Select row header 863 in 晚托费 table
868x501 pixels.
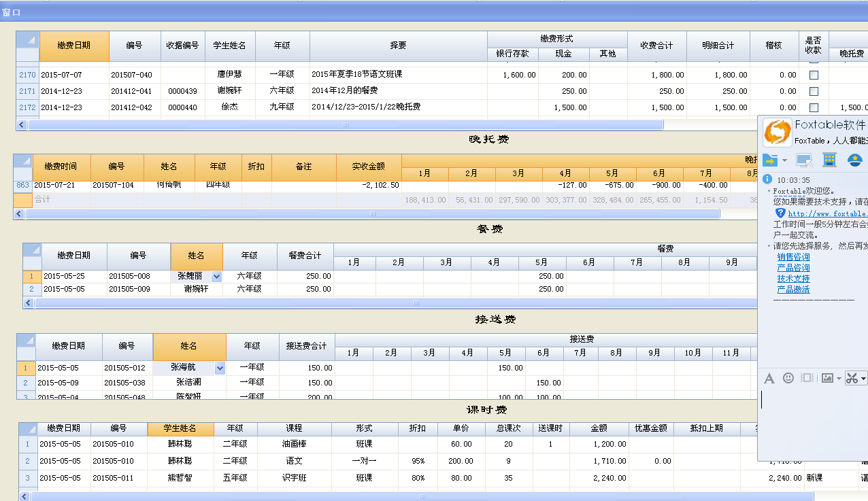coord(22,185)
